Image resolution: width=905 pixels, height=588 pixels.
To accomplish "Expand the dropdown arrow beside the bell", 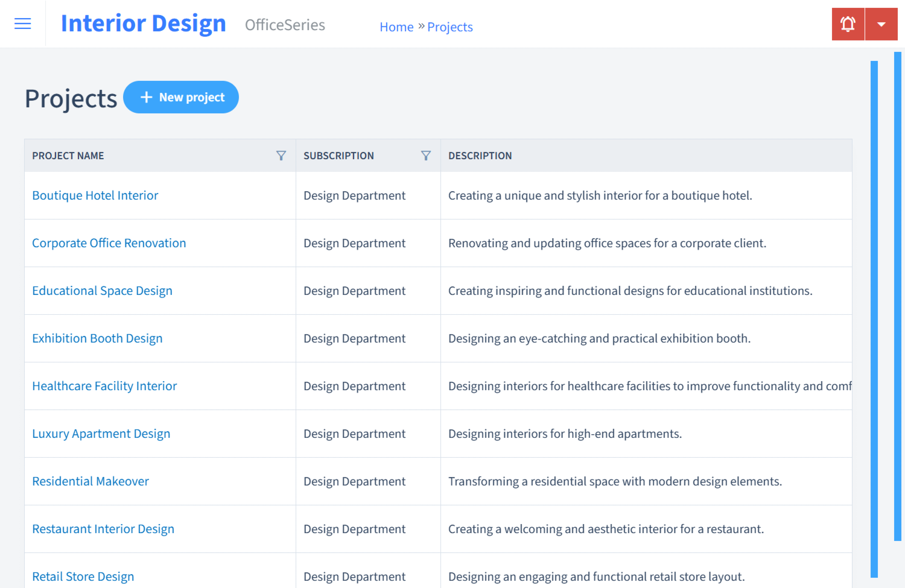I will (x=881, y=24).
